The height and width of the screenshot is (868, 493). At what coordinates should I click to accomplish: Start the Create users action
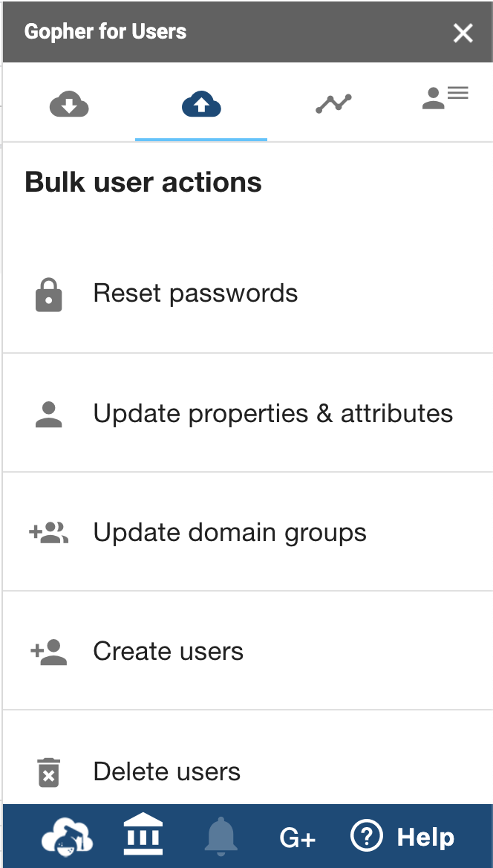pos(169,652)
